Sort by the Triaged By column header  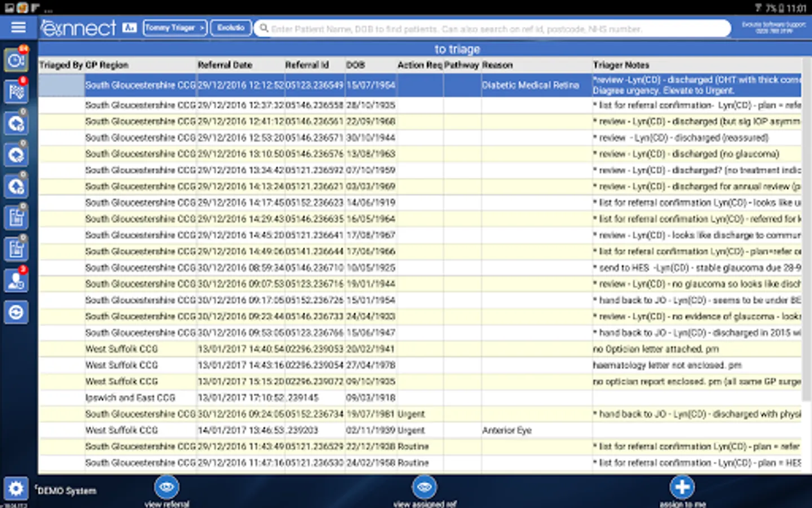[x=61, y=65]
